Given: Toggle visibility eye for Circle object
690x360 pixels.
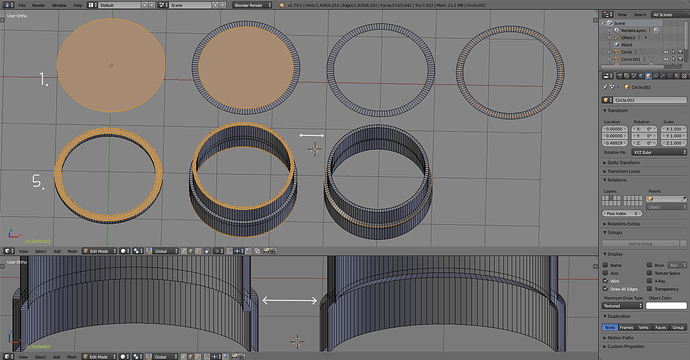Looking at the screenshot, I should coord(666,52).
